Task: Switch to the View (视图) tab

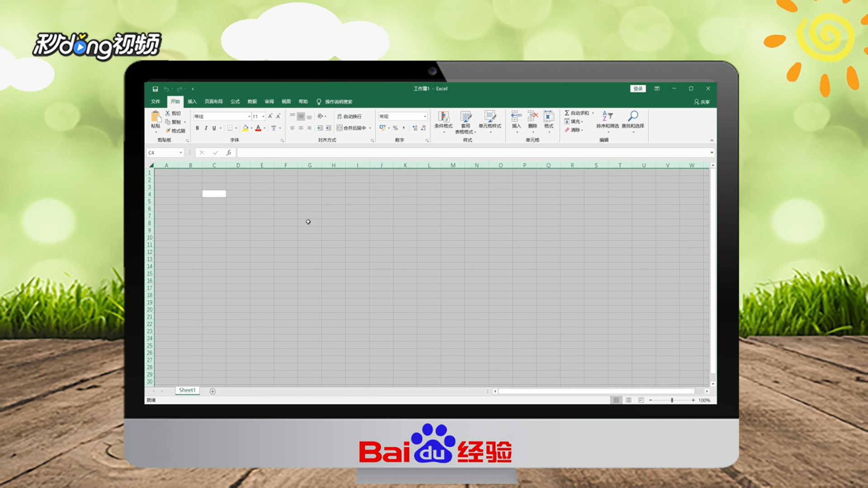Action: click(x=286, y=102)
